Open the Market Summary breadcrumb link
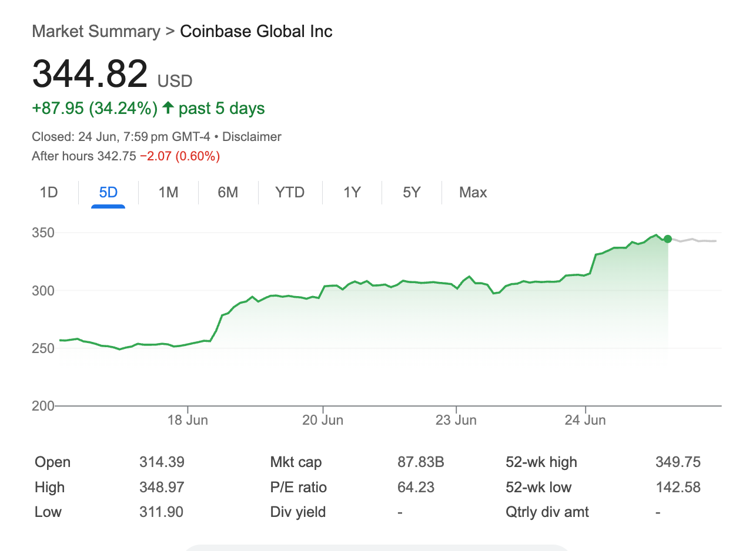The image size is (756, 551). (96, 31)
